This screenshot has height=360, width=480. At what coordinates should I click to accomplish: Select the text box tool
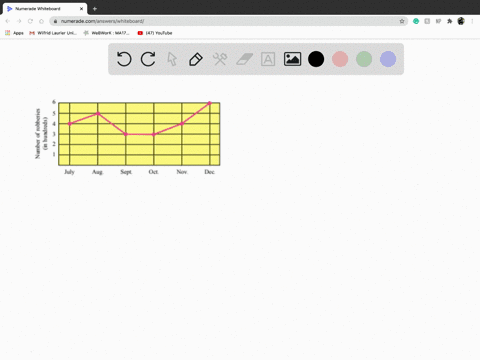click(268, 59)
